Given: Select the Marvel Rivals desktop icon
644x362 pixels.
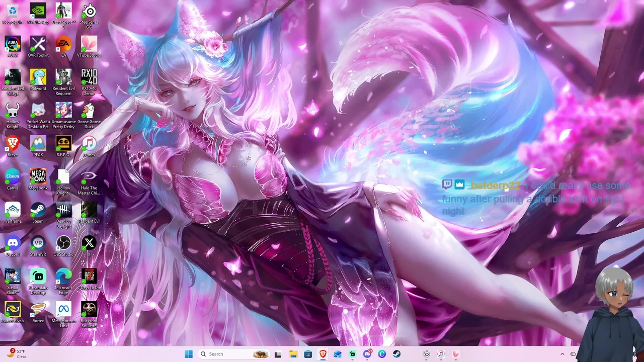Looking at the screenshot, I should 13,312.
